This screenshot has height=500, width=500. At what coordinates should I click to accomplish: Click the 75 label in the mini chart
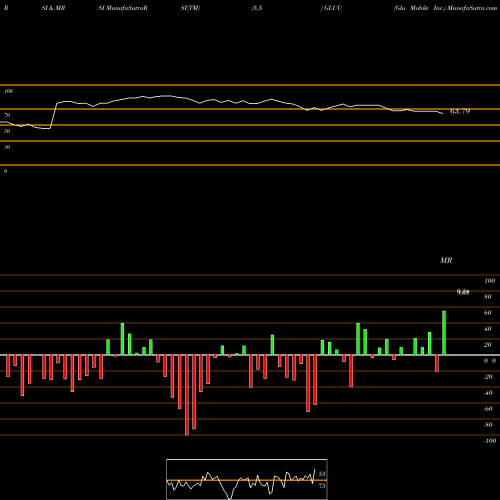point(322,486)
